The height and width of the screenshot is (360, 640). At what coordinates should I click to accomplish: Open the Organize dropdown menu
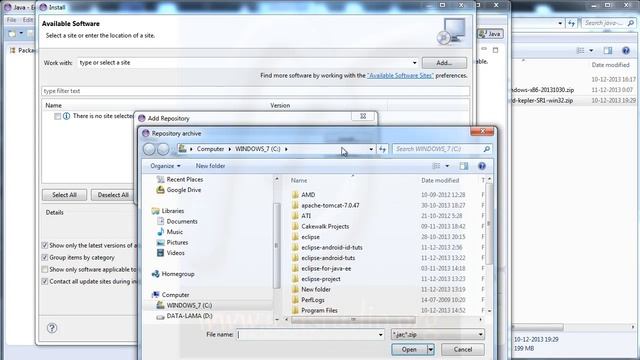click(165, 166)
